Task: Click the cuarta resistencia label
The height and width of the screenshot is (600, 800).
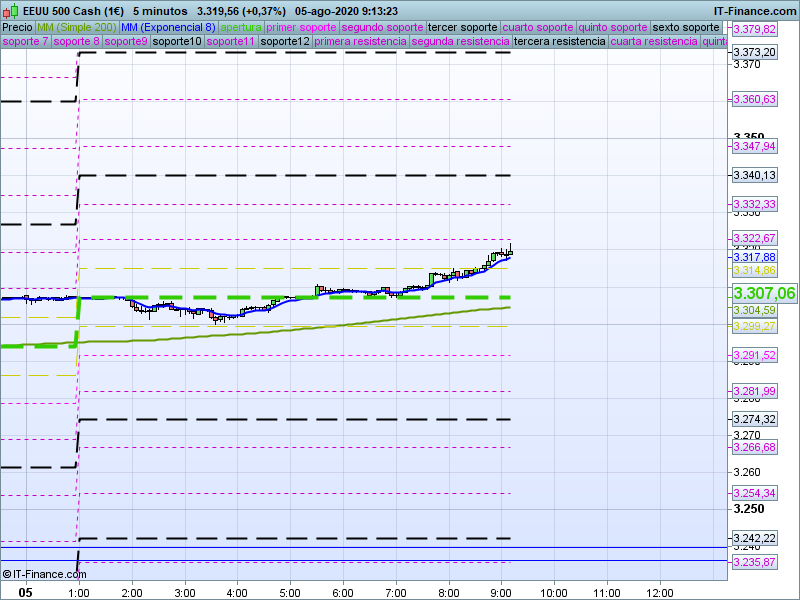Action: pos(654,42)
